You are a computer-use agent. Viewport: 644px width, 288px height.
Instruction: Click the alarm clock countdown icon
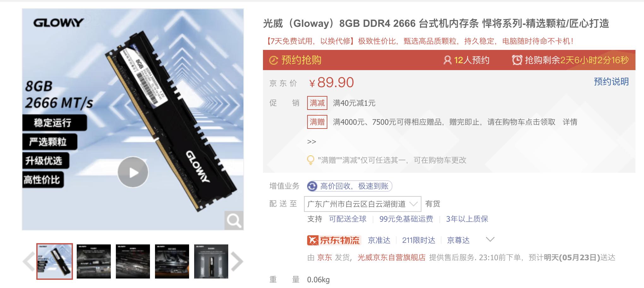(517, 60)
